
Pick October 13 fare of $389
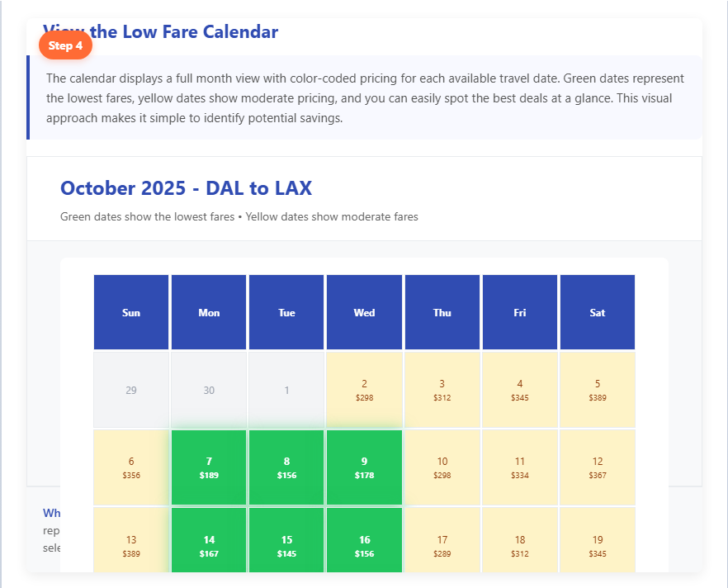131,544
